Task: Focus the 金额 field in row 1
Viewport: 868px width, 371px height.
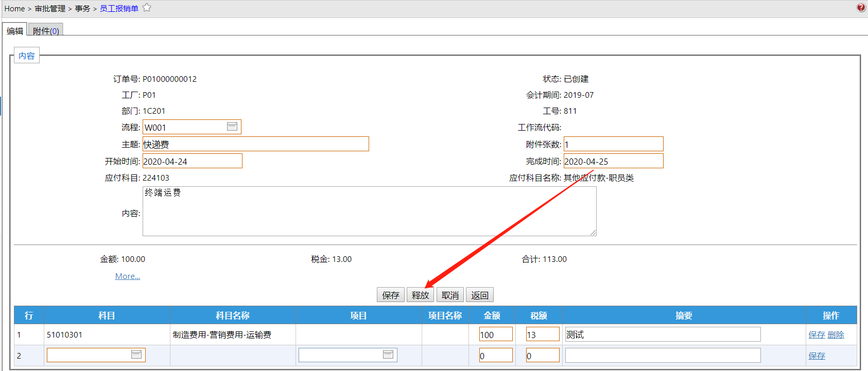Action: 496,334
